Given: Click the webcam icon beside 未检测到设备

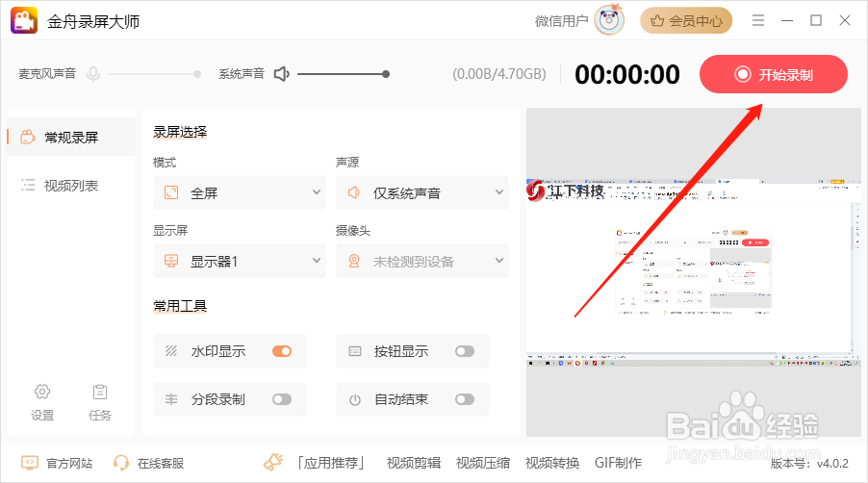Looking at the screenshot, I should (x=354, y=261).
